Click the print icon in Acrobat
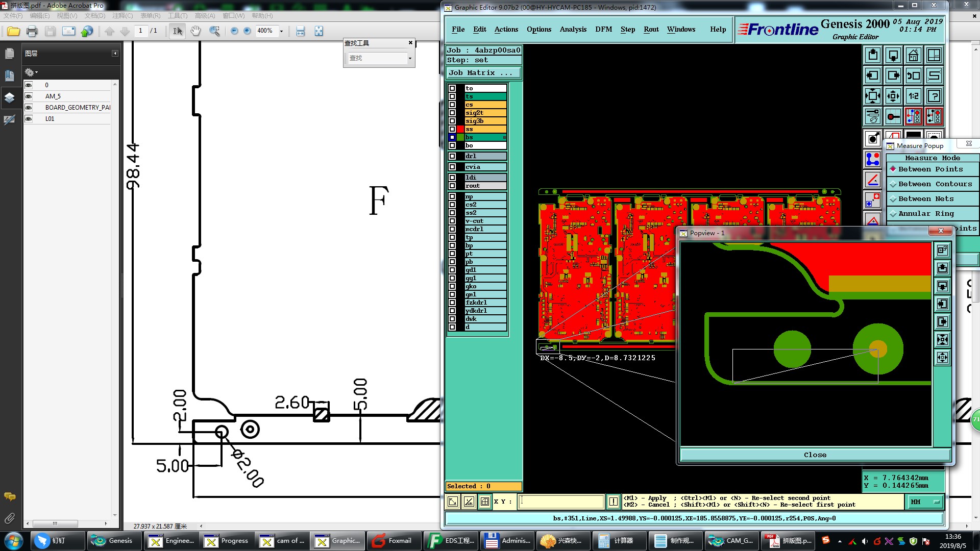This screenshot has width=980, height=551. [32, 31]
